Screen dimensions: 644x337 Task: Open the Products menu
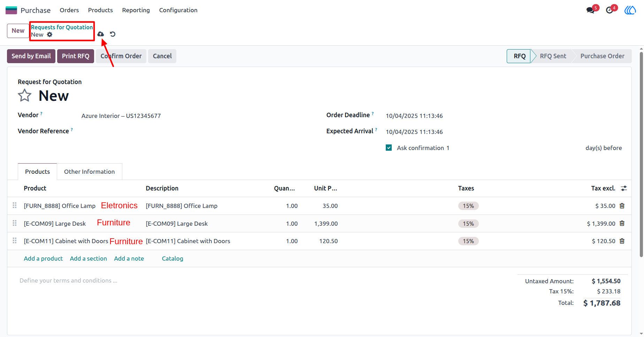[x=100, y=10]
